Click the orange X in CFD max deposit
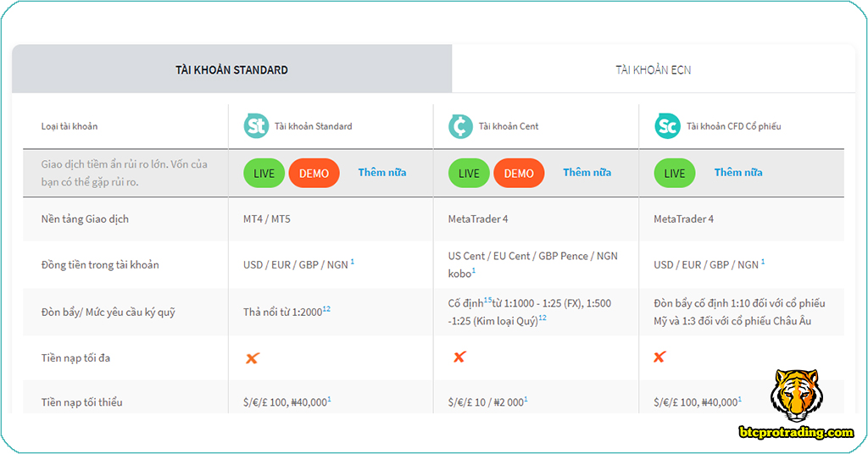Viewport: 868px width, 454px height. (x=659, y=357)
